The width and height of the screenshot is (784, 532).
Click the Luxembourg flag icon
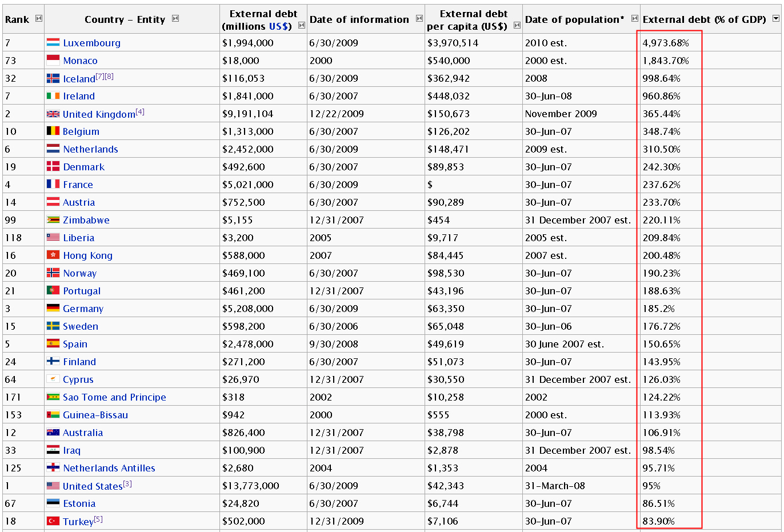(x=53, y=42)
